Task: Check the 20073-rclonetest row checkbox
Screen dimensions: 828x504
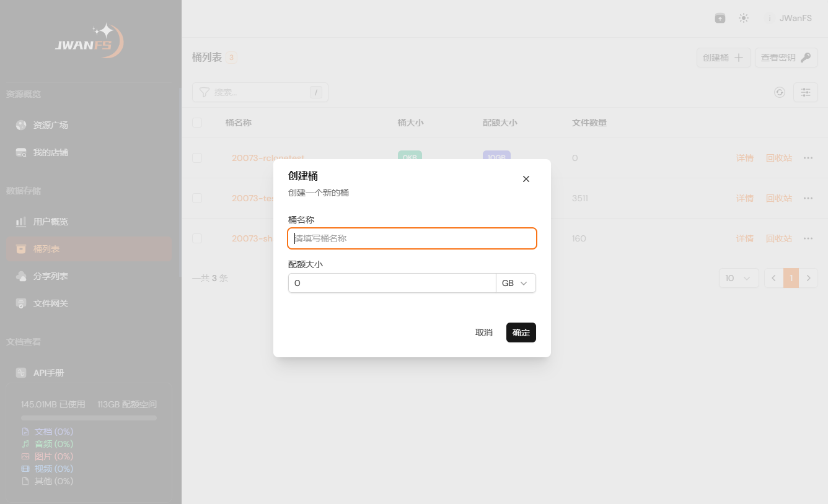Action: pos(197,158)
